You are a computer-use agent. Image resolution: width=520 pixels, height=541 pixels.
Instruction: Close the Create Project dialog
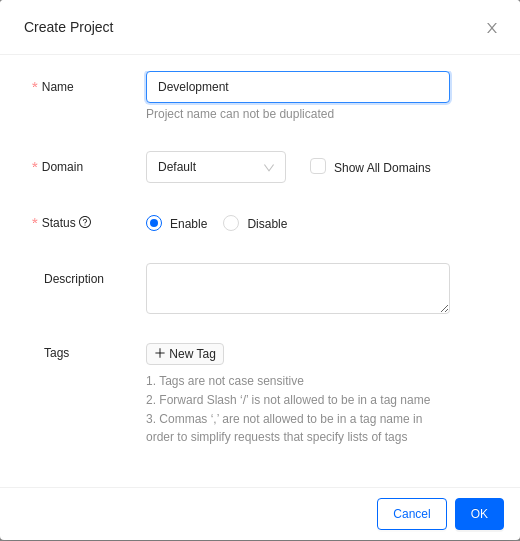pos(492,28)
